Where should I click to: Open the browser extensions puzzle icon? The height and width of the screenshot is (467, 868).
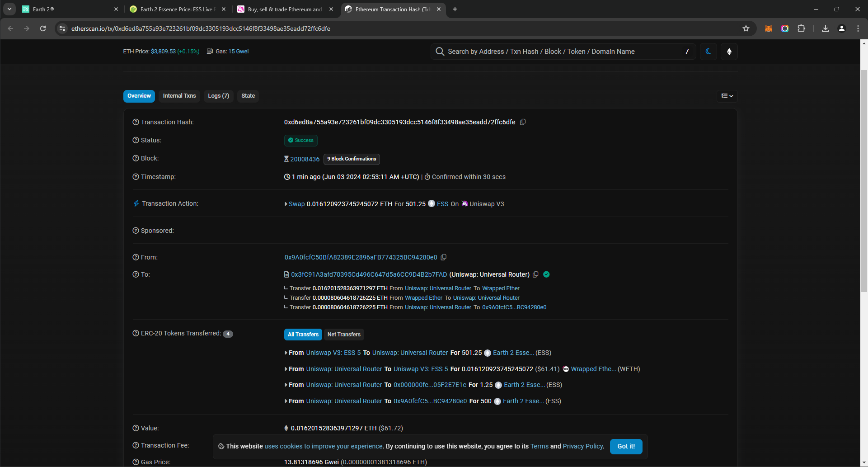pos(801,28)
